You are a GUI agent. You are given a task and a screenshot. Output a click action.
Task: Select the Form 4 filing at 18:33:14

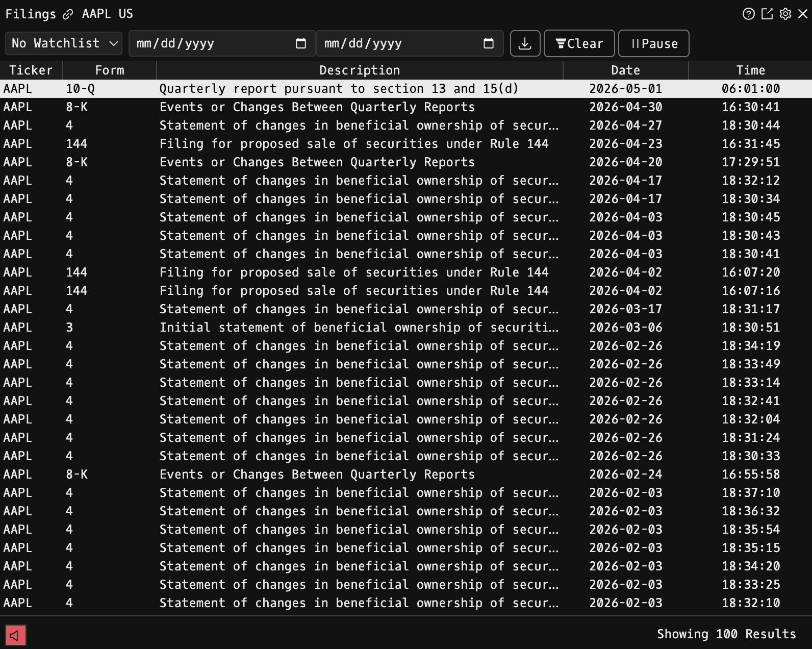tap(406, 383)
